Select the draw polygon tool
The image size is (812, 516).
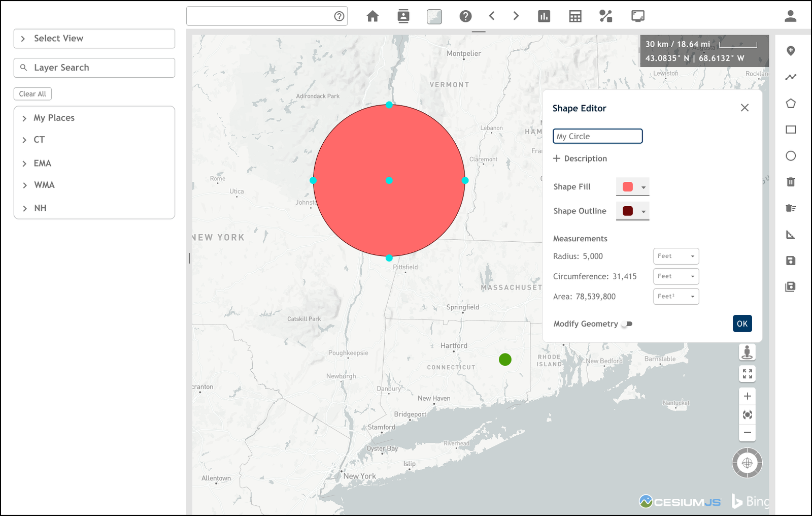pyautogui.click(x=791, y=104)
